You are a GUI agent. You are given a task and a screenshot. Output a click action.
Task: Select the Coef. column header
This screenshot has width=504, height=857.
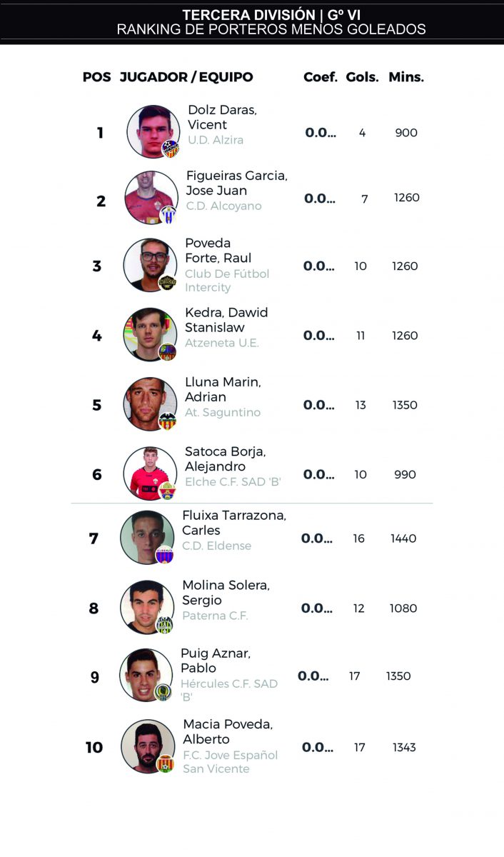coord(321,77)
